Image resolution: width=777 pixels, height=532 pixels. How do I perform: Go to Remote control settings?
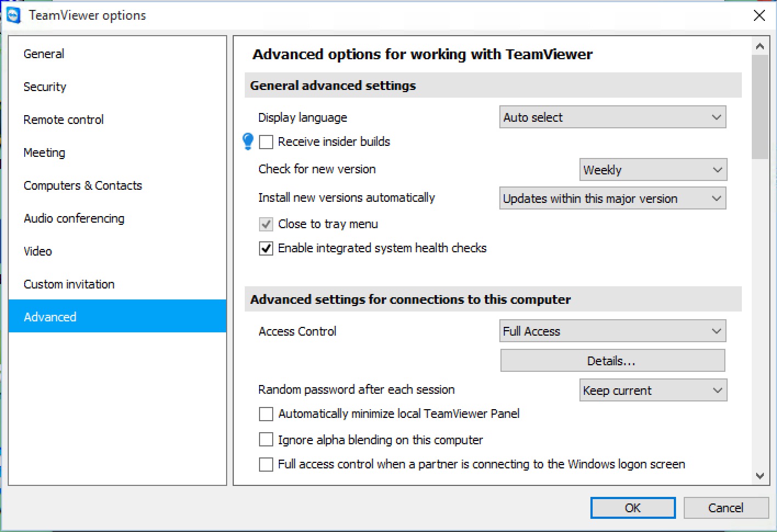[117, 120]
